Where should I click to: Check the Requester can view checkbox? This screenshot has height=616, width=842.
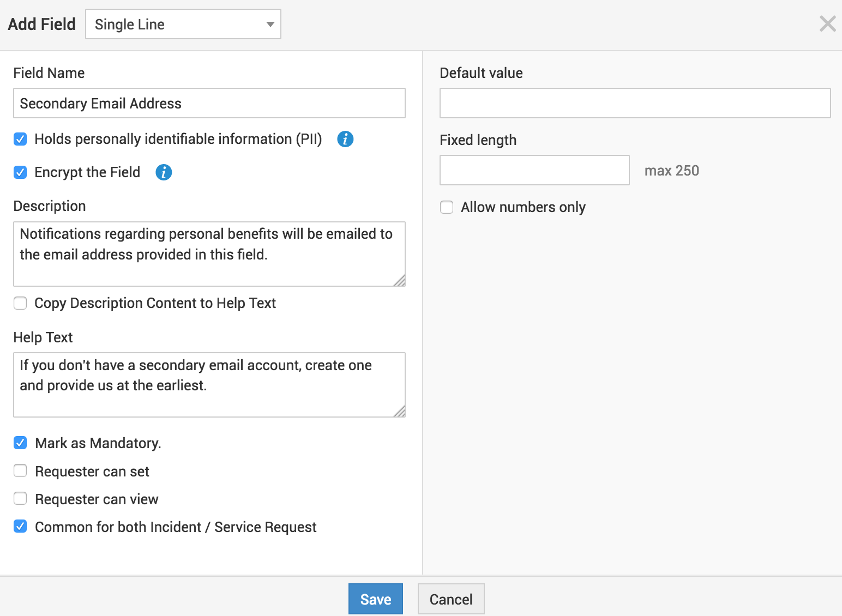(20, 498)
